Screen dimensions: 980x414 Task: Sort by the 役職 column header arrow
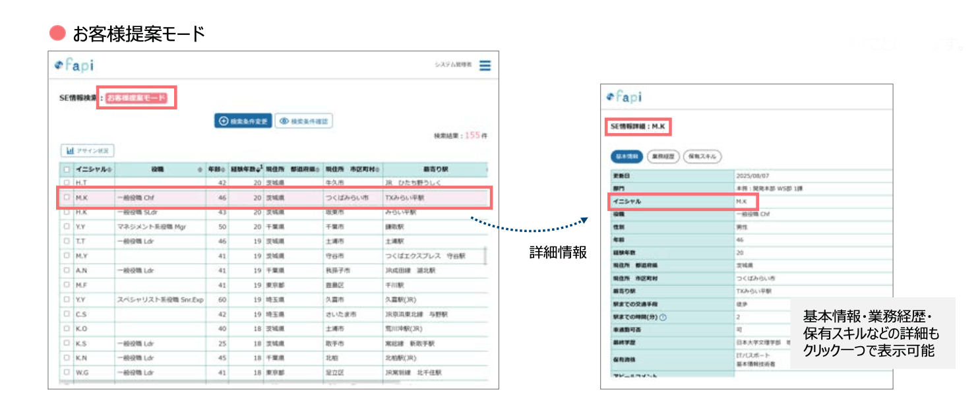200,169
